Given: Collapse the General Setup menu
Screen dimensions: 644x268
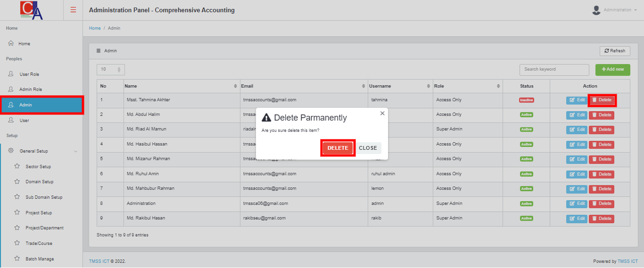Looking at the screenshot, I should (x=41, y=151).
